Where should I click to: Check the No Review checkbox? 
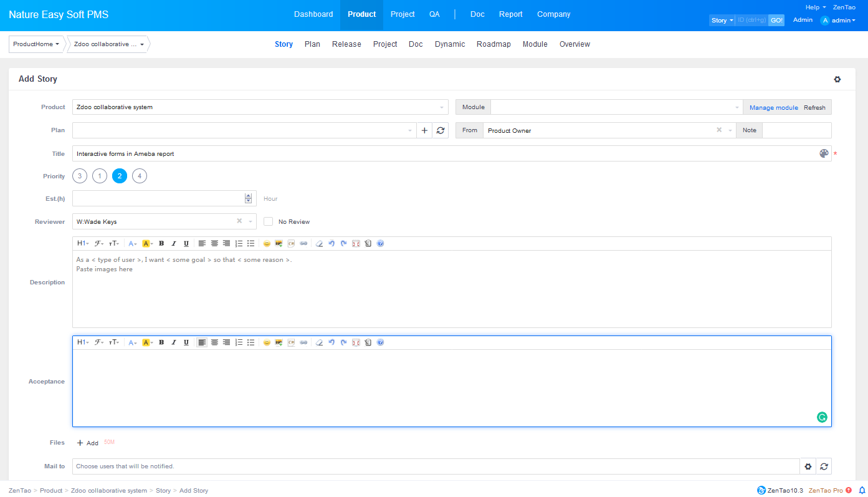(x=269, y=221)
